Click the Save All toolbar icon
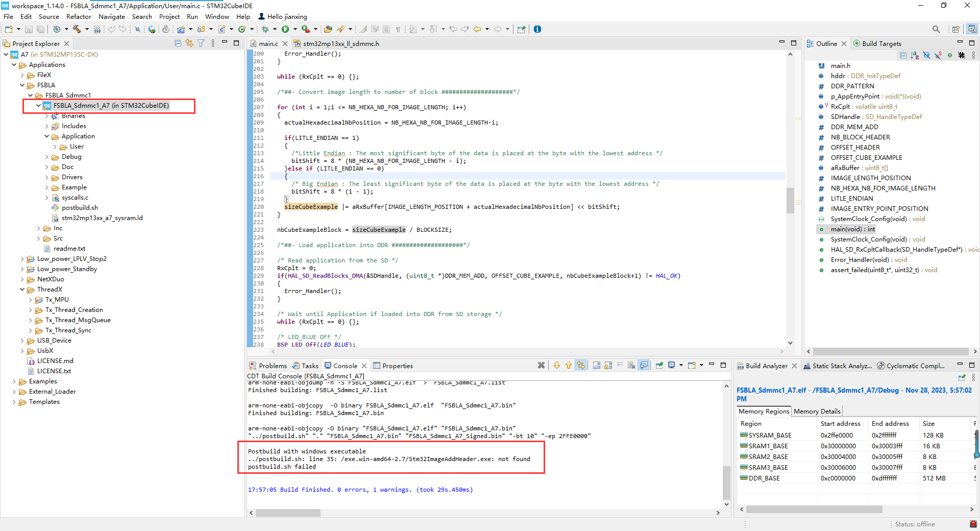Viewport: 980px width, 531px height. pyautogui.click(x=40, y=29)
